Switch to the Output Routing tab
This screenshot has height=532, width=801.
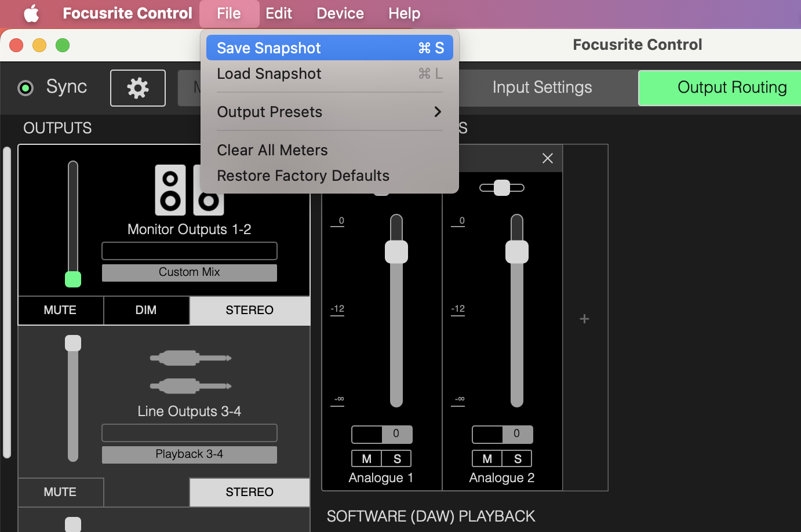pos(720,88)
